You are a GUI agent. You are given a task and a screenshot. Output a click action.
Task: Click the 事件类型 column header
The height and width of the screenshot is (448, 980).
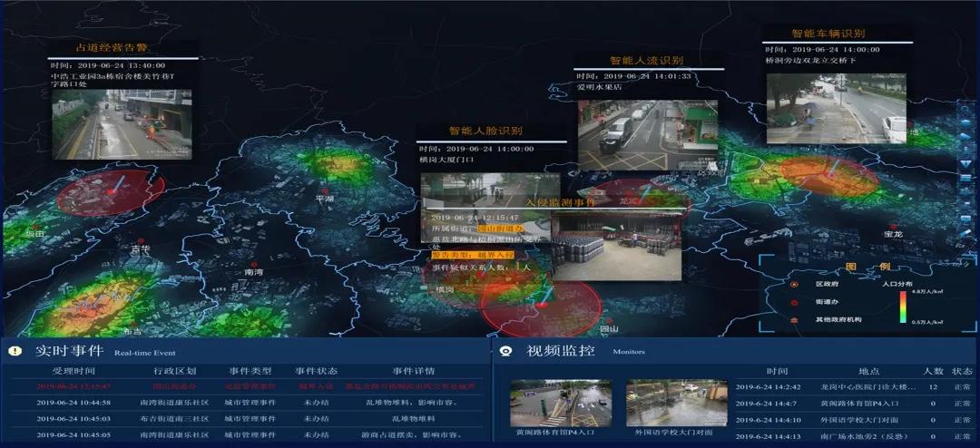[x=250, y=371]
